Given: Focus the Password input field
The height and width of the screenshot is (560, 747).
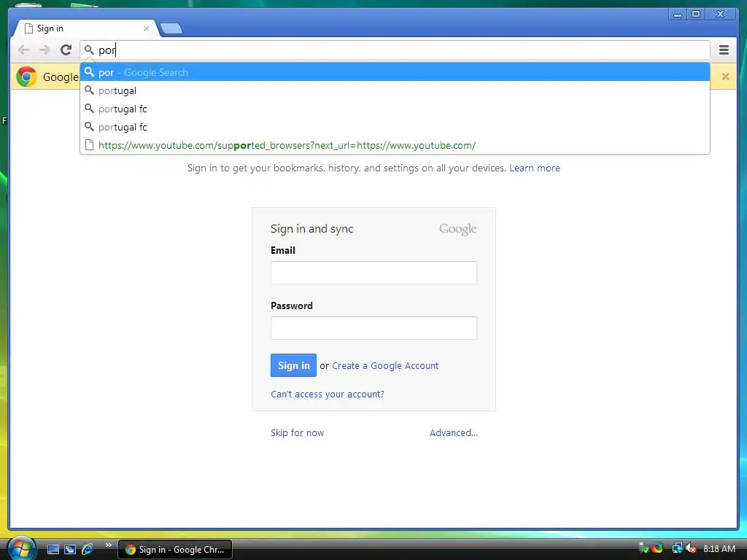Looking at the screenshot, I should click(373, 328).
